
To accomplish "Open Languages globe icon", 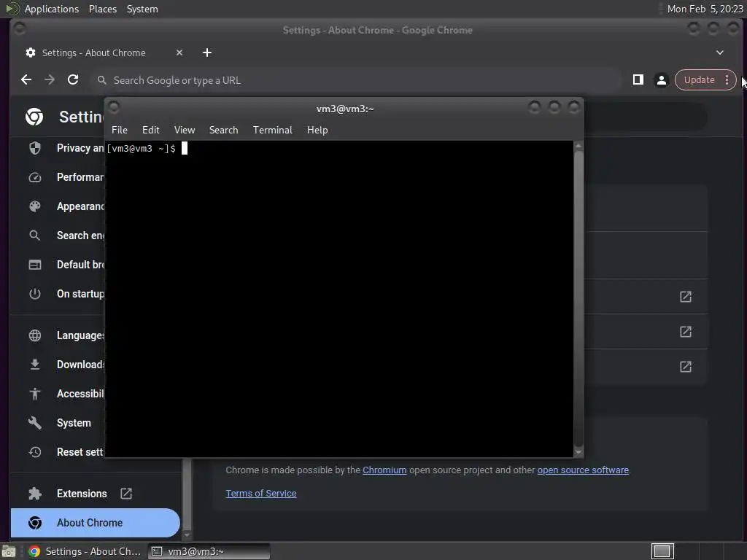I will pos(35,335).
